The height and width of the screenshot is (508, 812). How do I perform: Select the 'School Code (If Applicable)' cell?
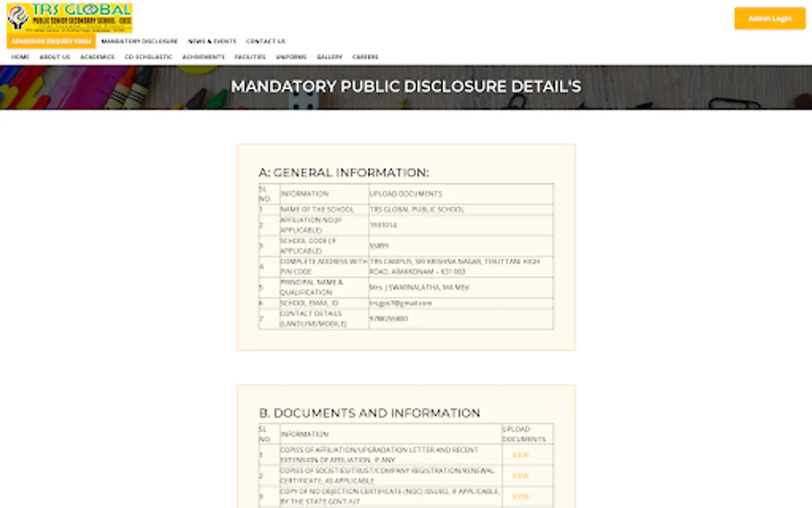pos(324,246)
